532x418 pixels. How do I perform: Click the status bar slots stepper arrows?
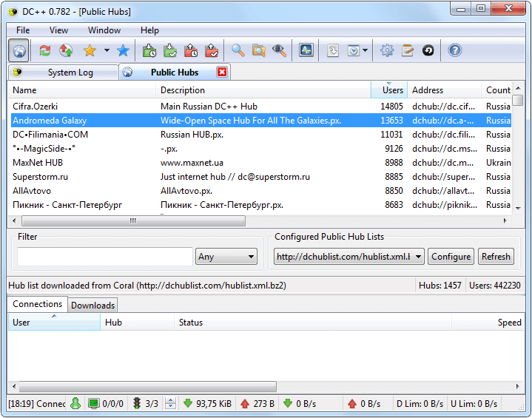pos(170,403)
